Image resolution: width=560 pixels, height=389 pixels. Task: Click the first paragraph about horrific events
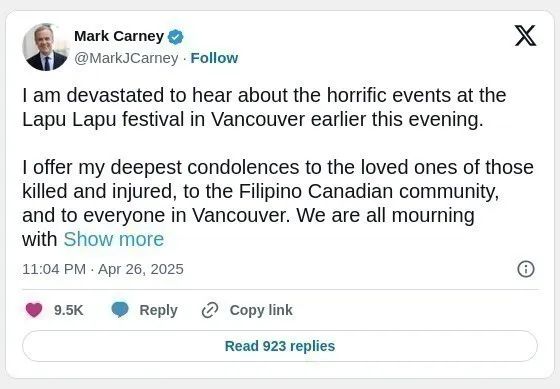pos(264,107)
